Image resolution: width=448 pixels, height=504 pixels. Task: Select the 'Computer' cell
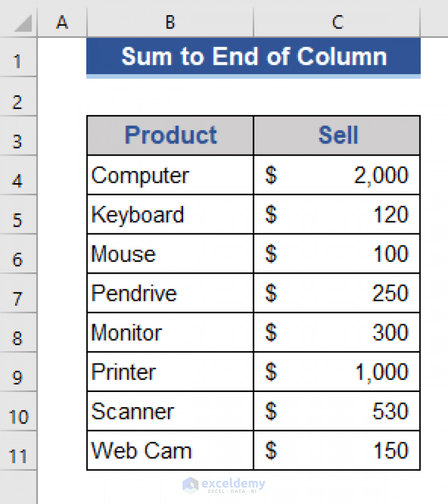pos(169,175)
